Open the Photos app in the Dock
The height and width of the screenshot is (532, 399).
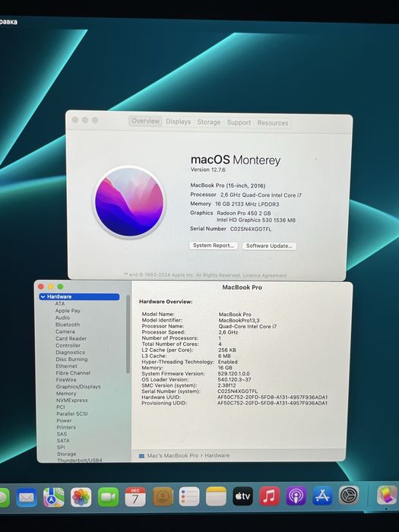[x=81, y=497]
